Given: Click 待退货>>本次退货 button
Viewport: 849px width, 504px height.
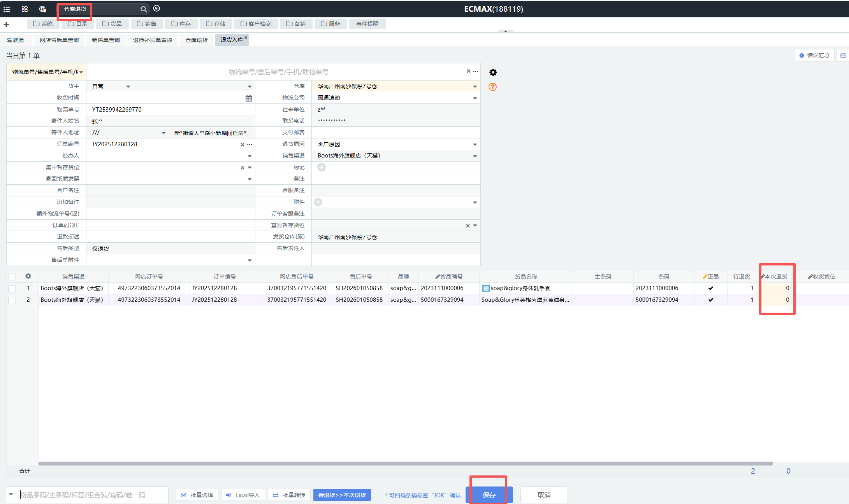Looking at the screenshot, I should 342,495.
